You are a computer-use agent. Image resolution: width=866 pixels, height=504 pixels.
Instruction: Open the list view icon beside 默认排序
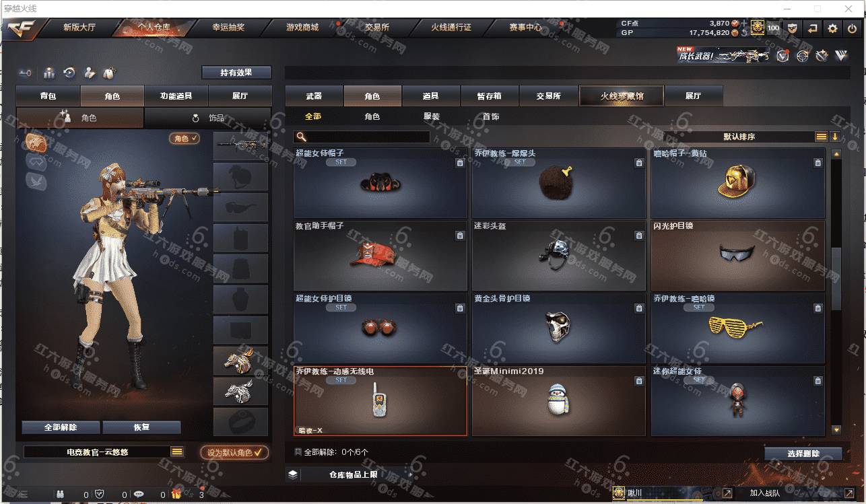(x=821, y=137)
